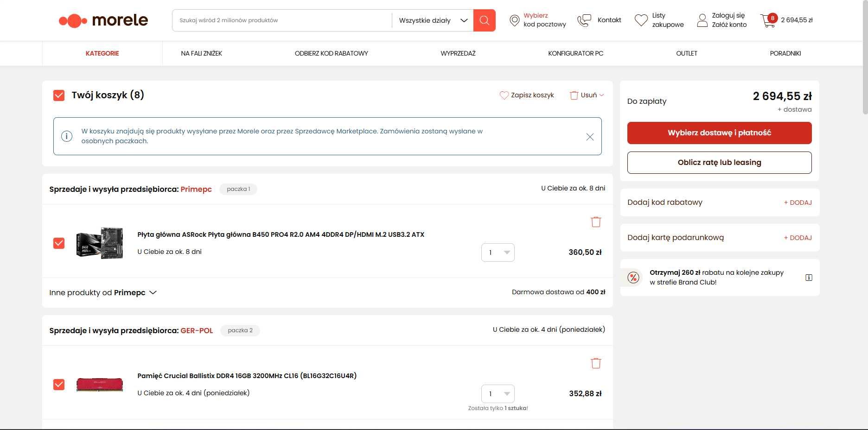This screenshot has height=430, width=868.
Task: Expand Inne produkty od Primepc
Action: [103, 293]
